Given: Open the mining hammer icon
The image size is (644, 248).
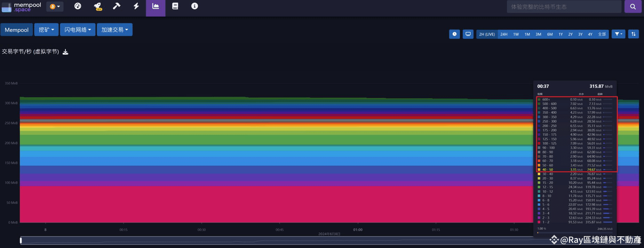Looking at the screenshot, I should coord(117,6).
